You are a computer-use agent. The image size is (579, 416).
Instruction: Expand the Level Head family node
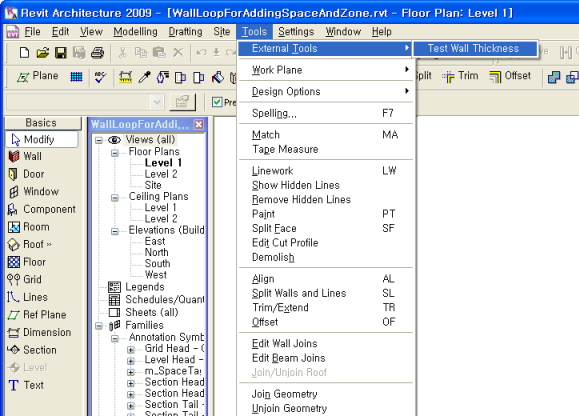pos(131,361)
